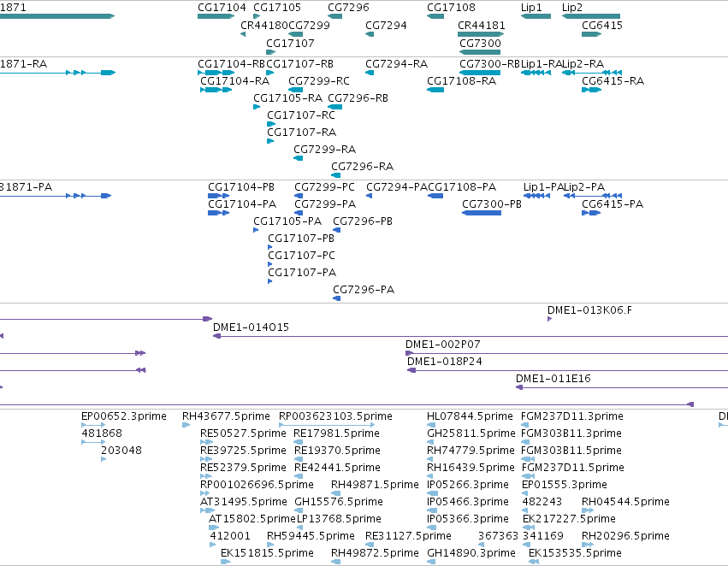Click BAC clone DME1-002P07 label

[x=443, y=345]
